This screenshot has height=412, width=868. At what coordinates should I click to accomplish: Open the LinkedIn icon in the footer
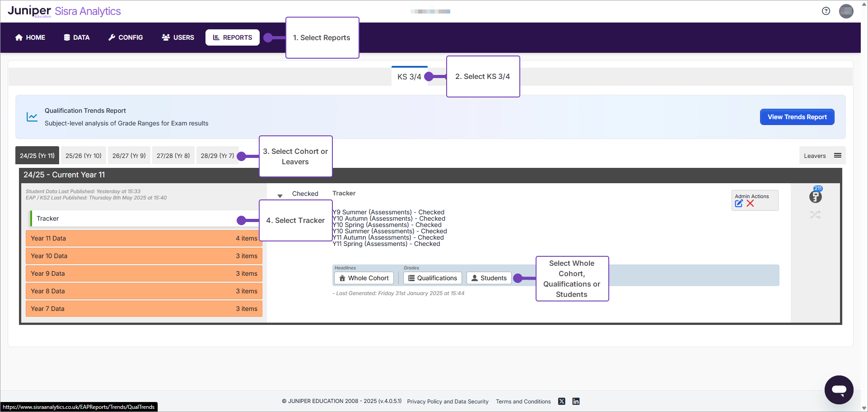576,401
